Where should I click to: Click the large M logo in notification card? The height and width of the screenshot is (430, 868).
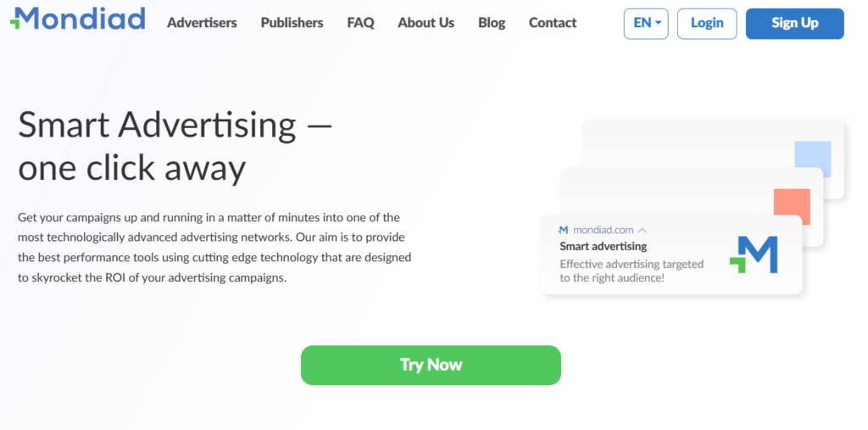[754, 254]
